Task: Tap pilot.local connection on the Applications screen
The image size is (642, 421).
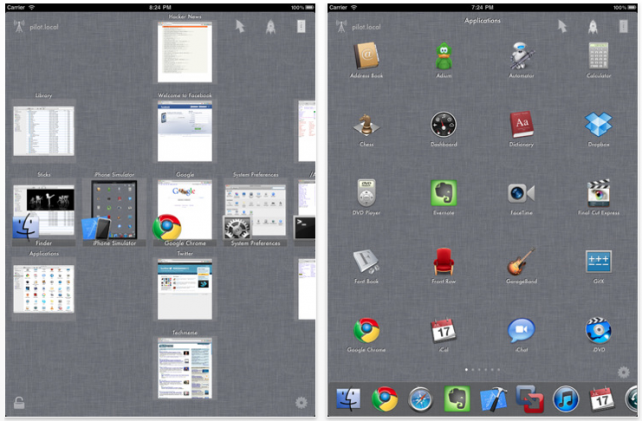Action: pyautogui.click(x=358, y=27)
